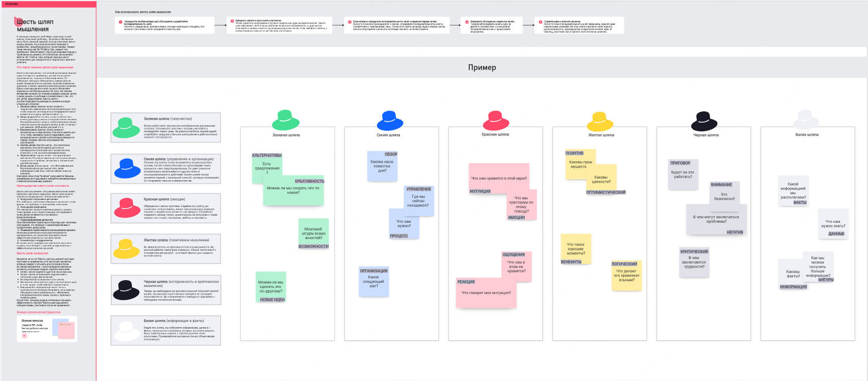The image size is (868, 381).
Task: Select the last step card in the how-to flow
Action: pyautogui.click(x=580, y=25)
